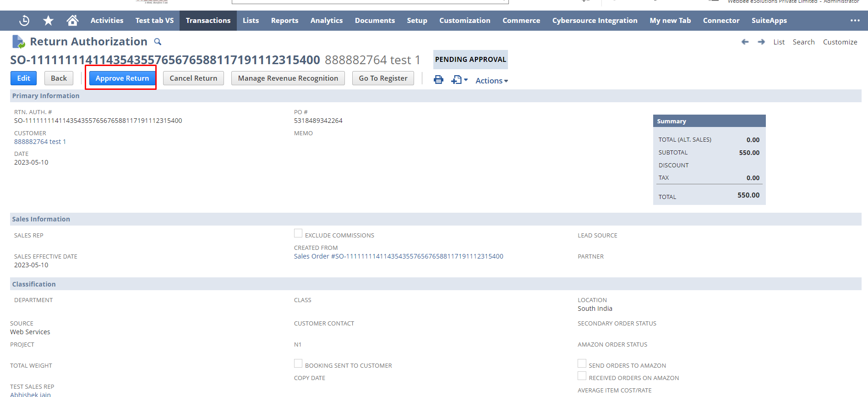The height and width of the screenshot is (397, 868).
Task: Click the search magnifier beside Return Authorization
Action: pyautogui.click(x=158, y=42)
